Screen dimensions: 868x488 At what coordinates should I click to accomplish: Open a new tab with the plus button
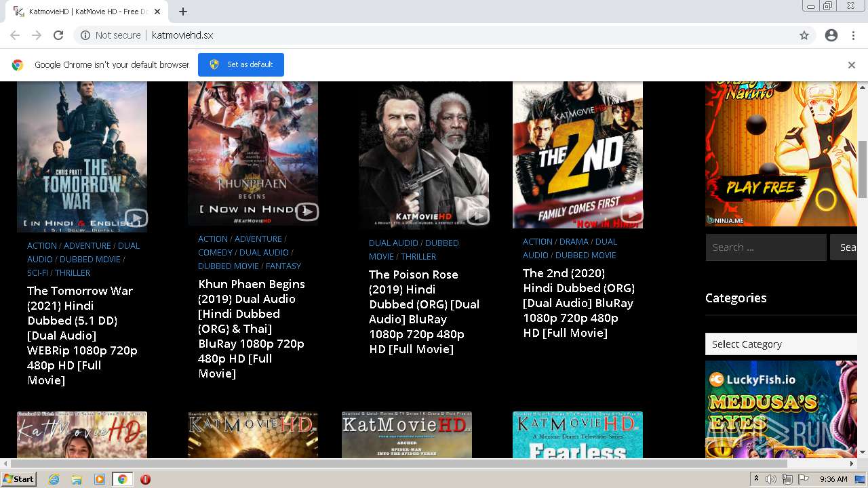tap(183, 12)
